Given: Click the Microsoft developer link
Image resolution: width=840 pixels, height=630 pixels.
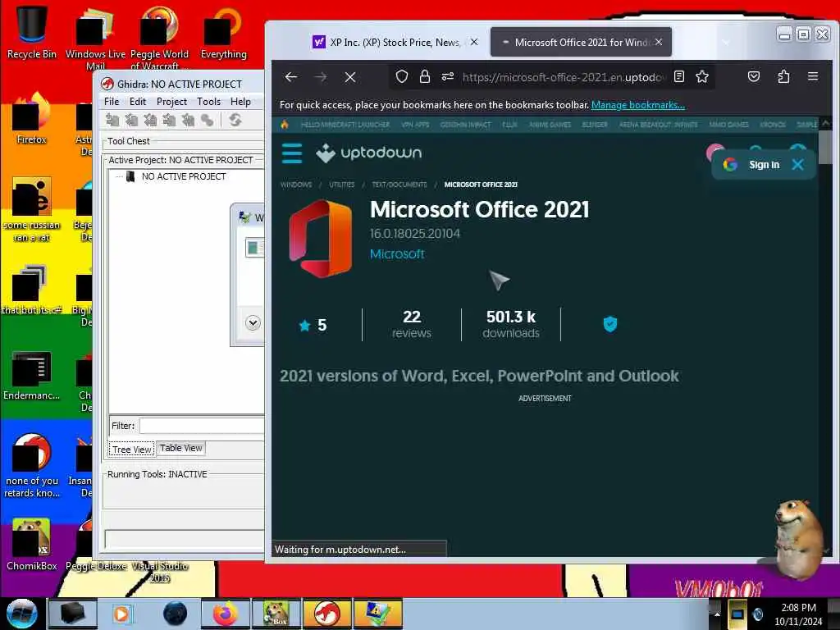Looking at the screenshot, I should point(397,254).
